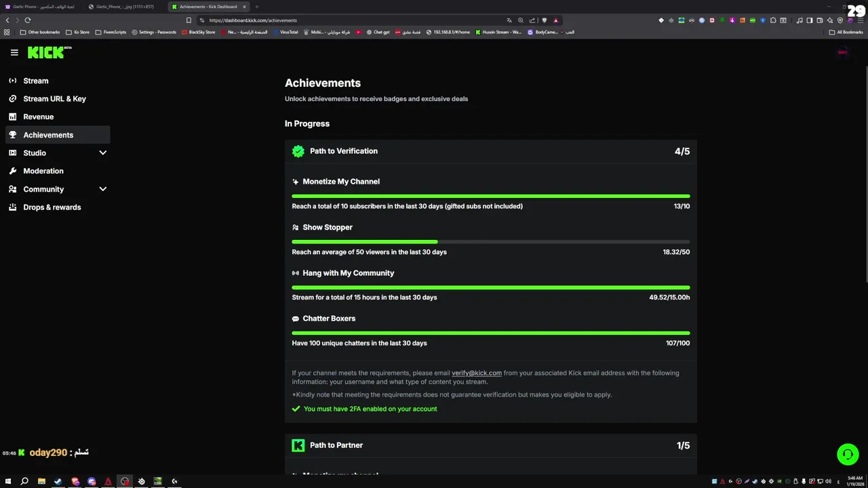Open the Kick sidebar hamburger menu
868x488 pixels.
tap(14, 52)
